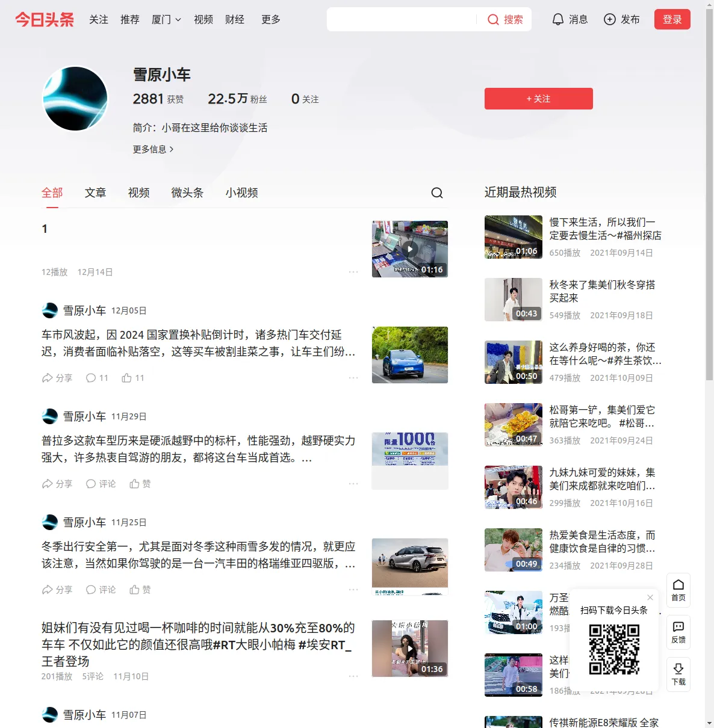The height and width of the screenshot is (728, 714).
Task: Like the 11月25日 格瑞维亚 post
Action: pyautogui.click(x=140, y=590)
